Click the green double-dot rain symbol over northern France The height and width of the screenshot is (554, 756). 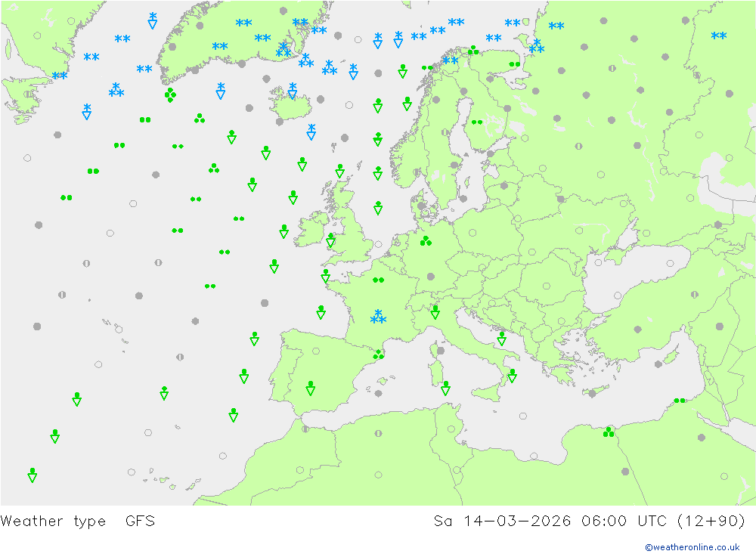coord(379,280)
